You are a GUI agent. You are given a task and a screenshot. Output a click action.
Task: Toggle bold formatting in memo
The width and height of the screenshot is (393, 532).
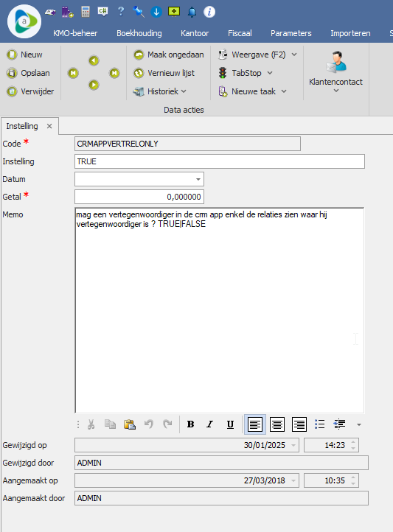(191, 424)
